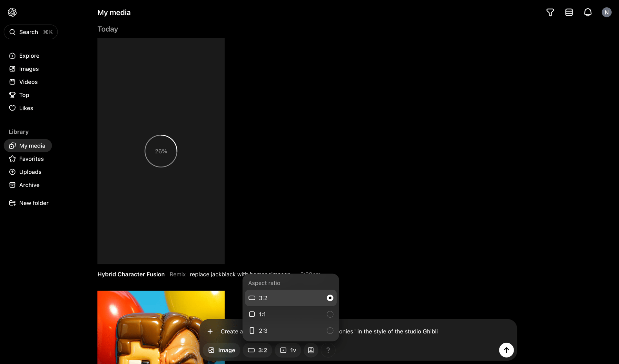The width and height of the screenshot is (619, 364).
Task: Switch to list view layout
Action: point(568,12)
